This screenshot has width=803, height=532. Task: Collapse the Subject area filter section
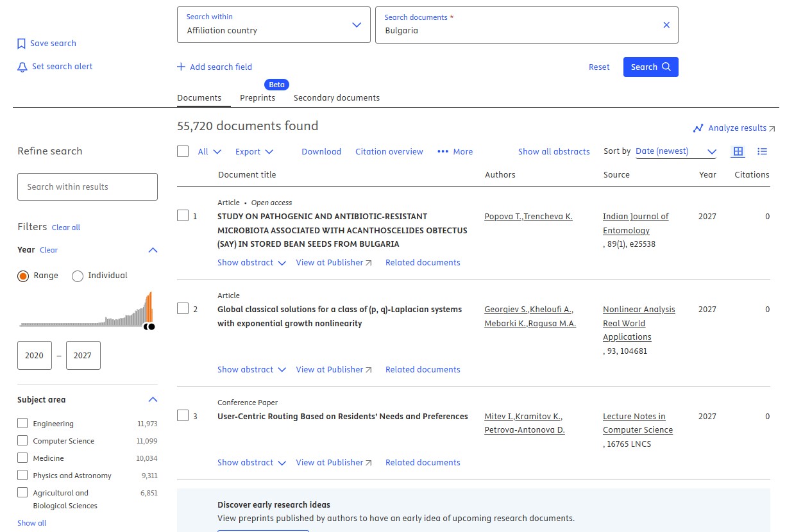click(153, 399)
